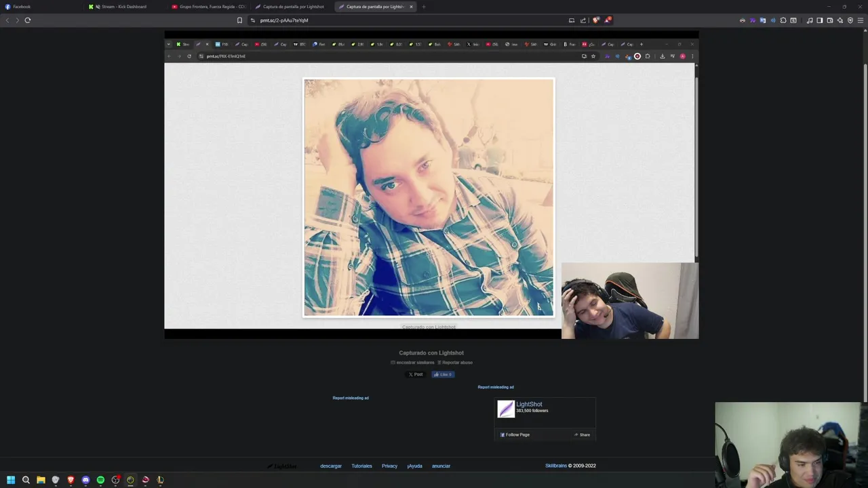Open the Skillbrains footer link
This screenshot has height=488, width=868.
point(556,466)
